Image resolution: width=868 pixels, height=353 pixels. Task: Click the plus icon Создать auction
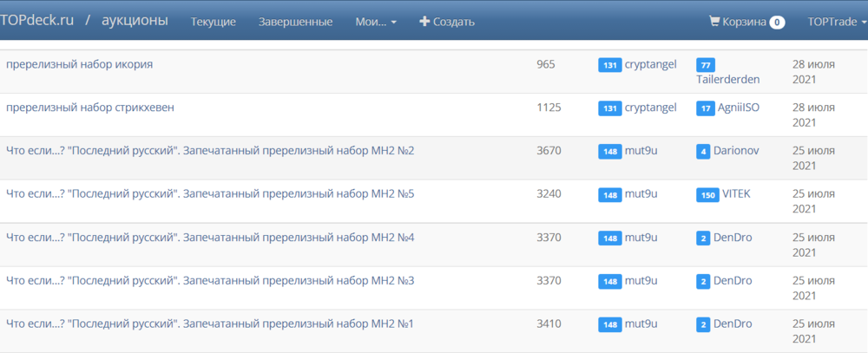coord(424,22)
